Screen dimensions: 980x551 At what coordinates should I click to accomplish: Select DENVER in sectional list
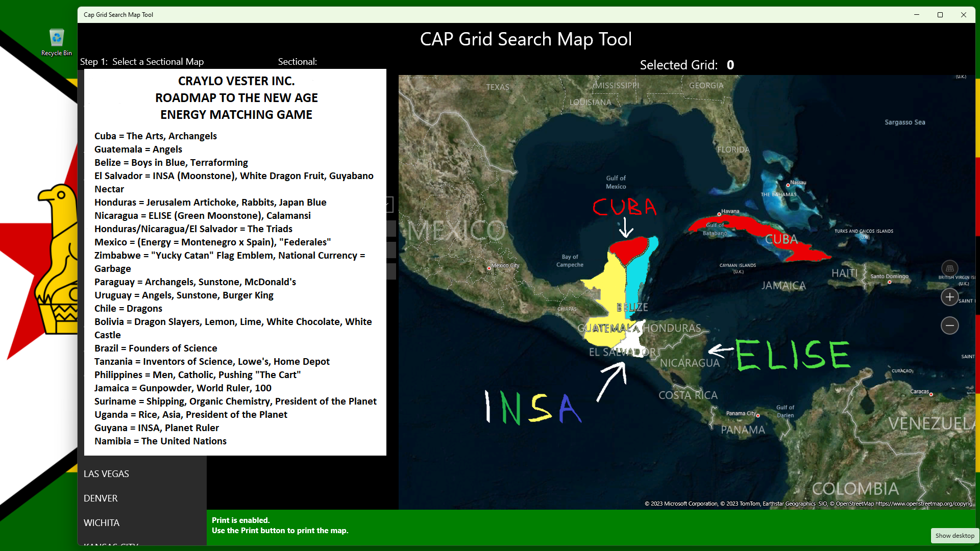(x=101, y=498)
